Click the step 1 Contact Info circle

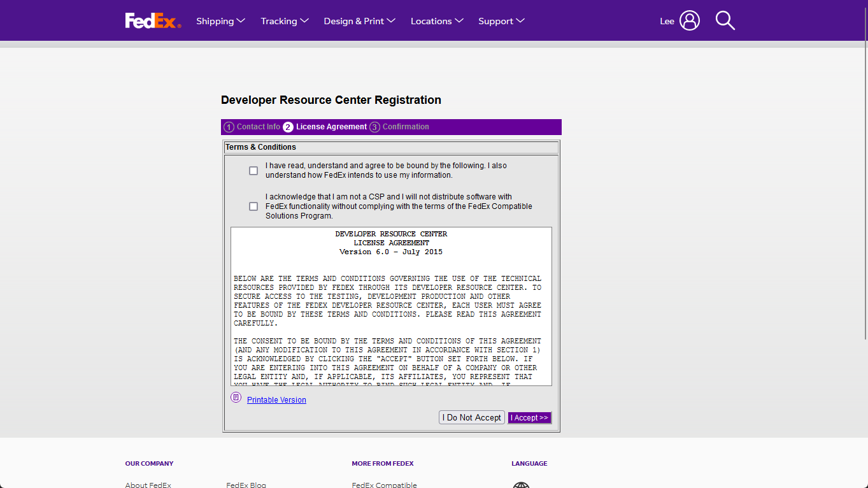[x=229, y=127]
